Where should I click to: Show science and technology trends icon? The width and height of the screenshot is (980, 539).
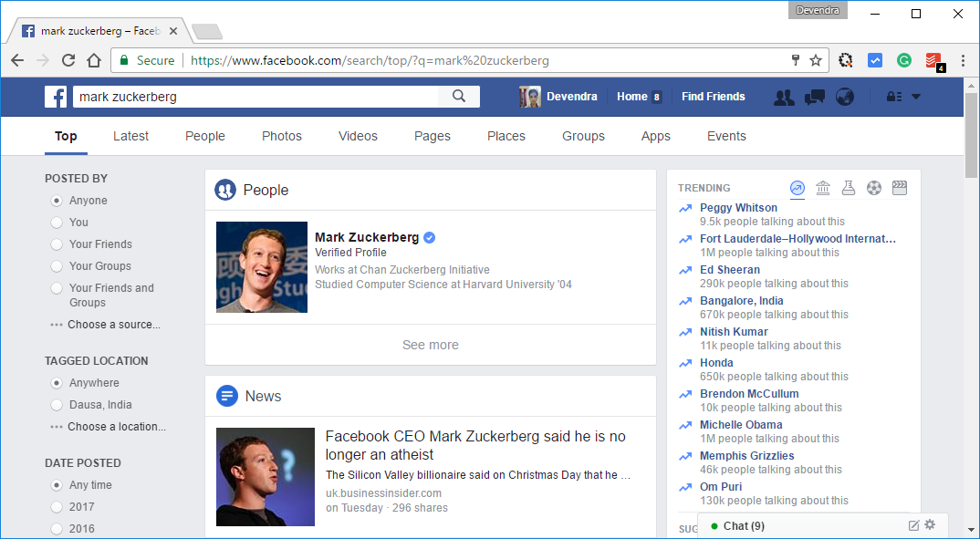[848, 188]
